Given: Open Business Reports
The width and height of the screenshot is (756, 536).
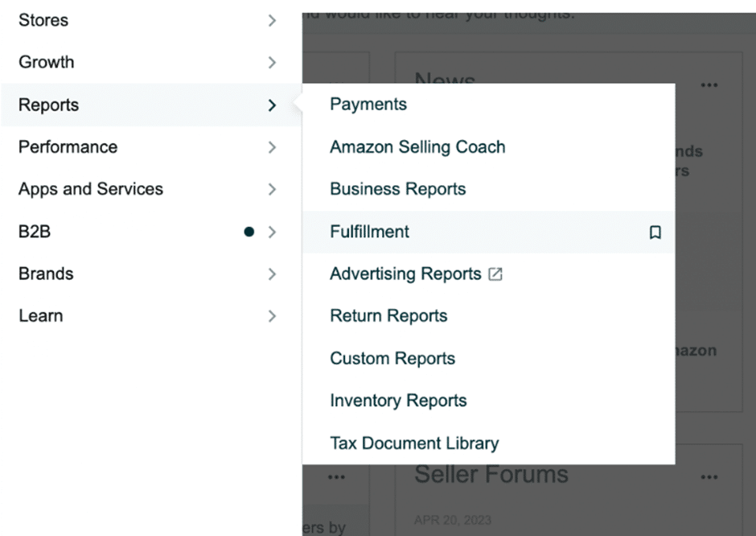Looking at the screenshot, I should (488, 188).
